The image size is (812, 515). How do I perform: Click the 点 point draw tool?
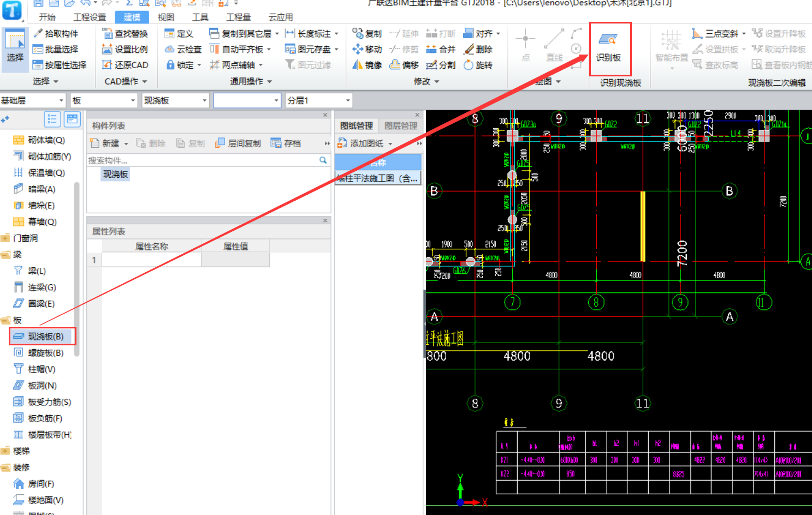pos(525,46)
